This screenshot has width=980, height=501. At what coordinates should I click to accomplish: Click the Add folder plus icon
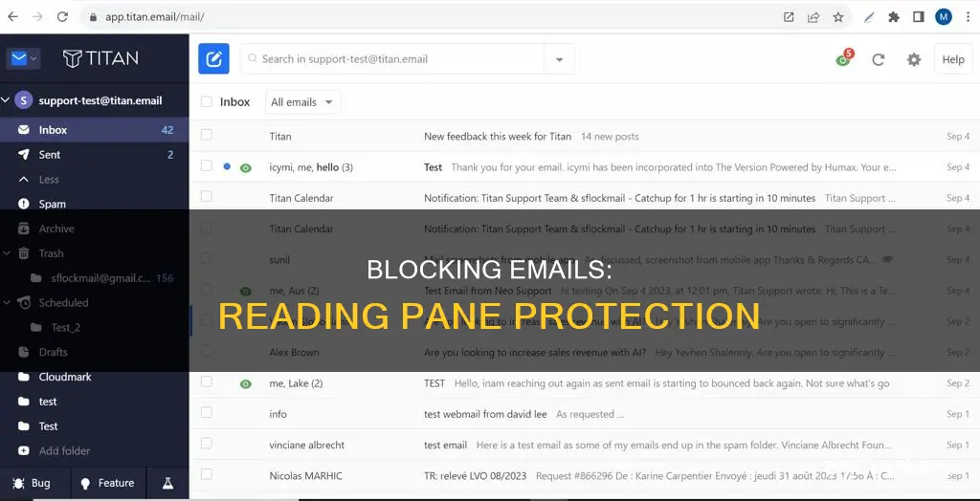[24, 451]
